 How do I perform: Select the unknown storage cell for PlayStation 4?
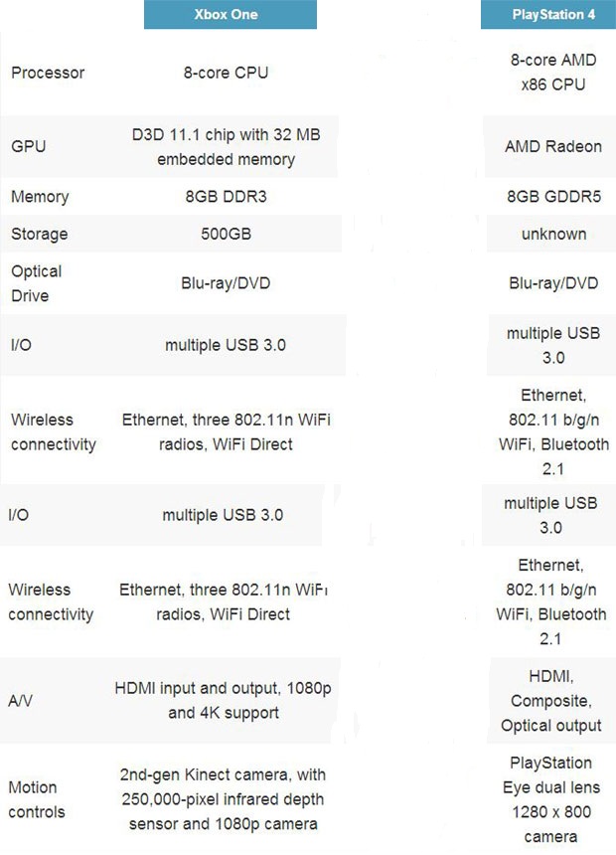553,235
